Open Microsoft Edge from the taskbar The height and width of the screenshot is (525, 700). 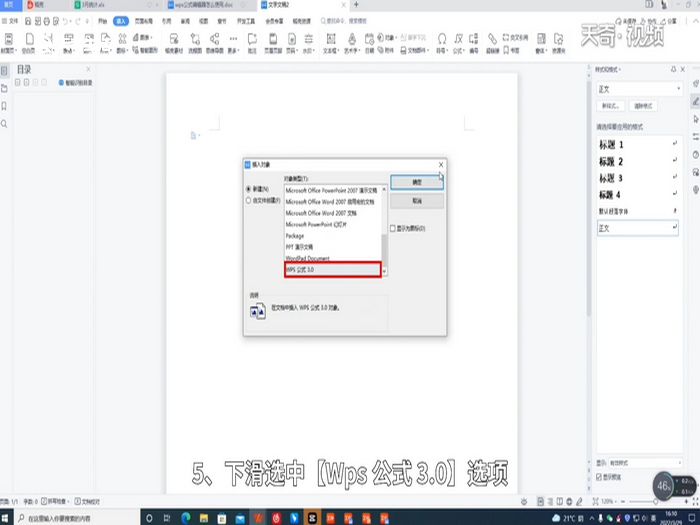pos(186,518)
